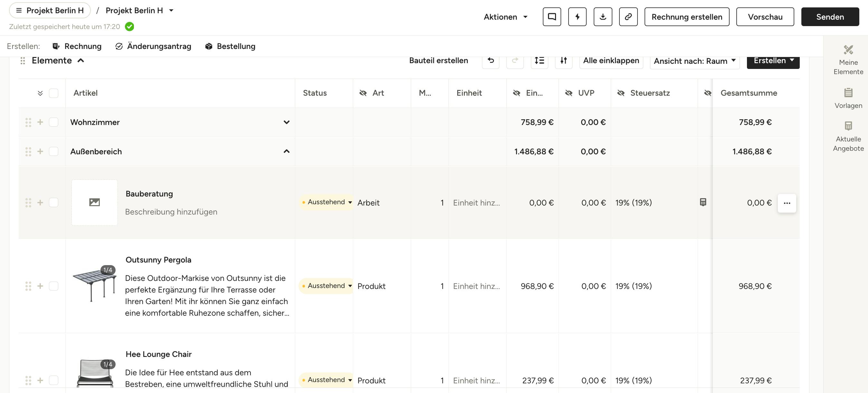Screen dimensions: 868x393
Task: Click the lightning bolt quick action icon
Action: [x=577, y=17]
